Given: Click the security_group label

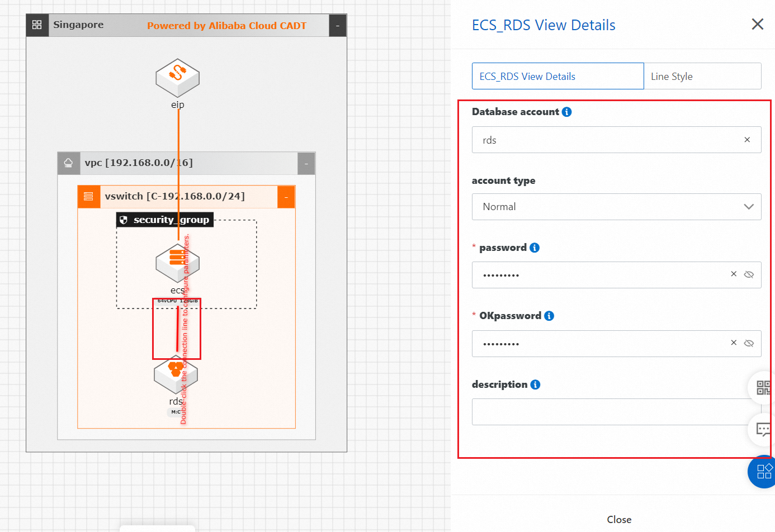Looking at the screenshot, I should pyautogui.click(x=171, y=220).
